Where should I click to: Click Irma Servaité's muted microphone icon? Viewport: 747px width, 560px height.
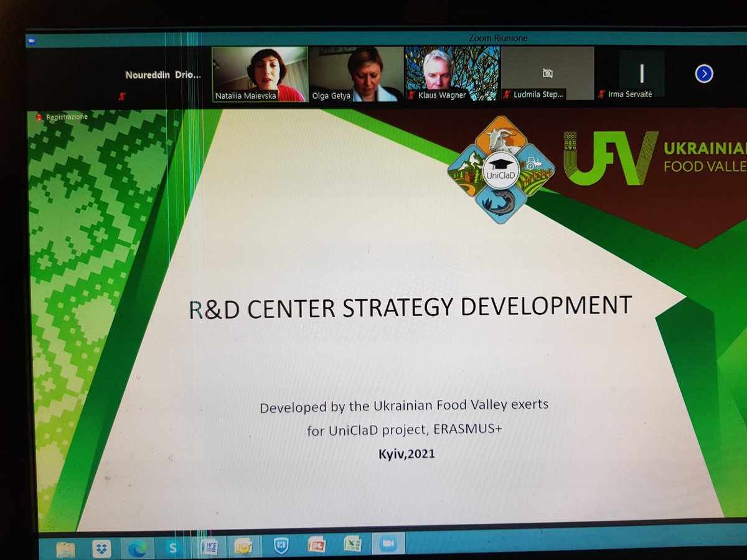coord(602,94)
